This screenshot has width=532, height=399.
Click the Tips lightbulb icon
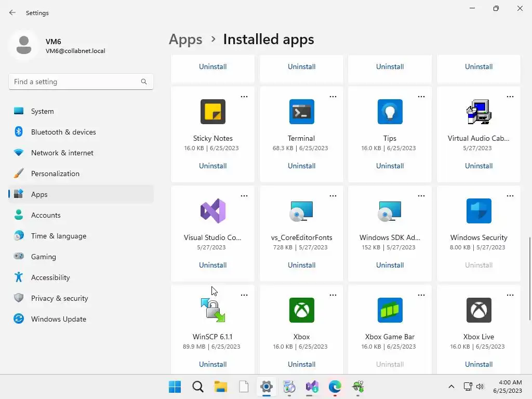coord(390,112)
